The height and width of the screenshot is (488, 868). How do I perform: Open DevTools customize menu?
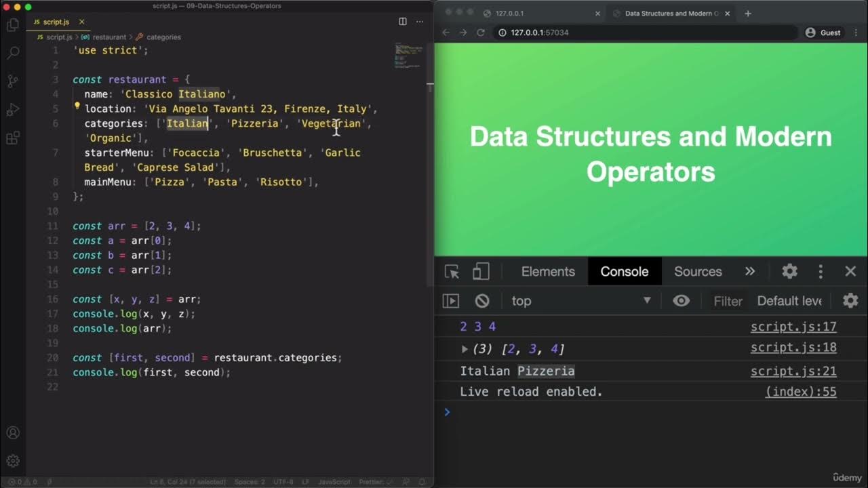pos(821,272)
